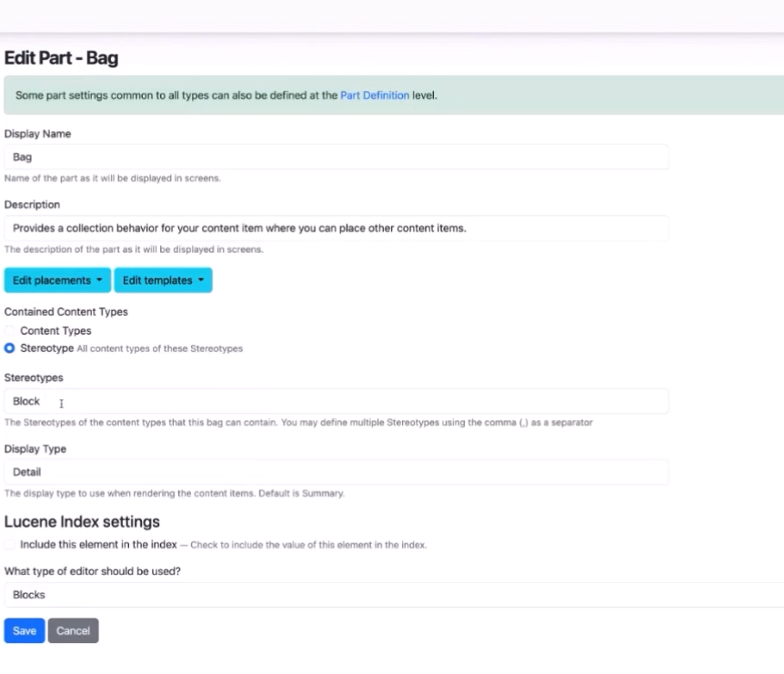Viewport: 784px width, 674px height.
Task: Click the Display Name field containing Bag
Action: click(x=335, y=156)
